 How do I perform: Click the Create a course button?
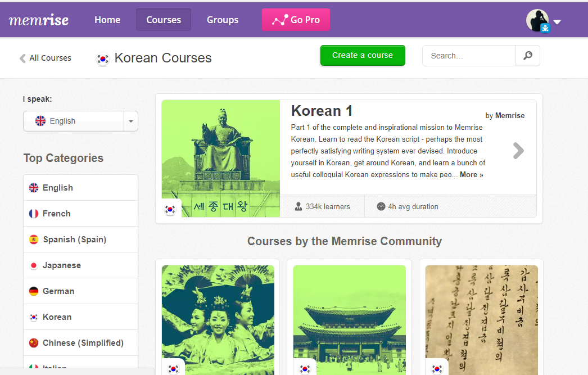click(363, 56)
